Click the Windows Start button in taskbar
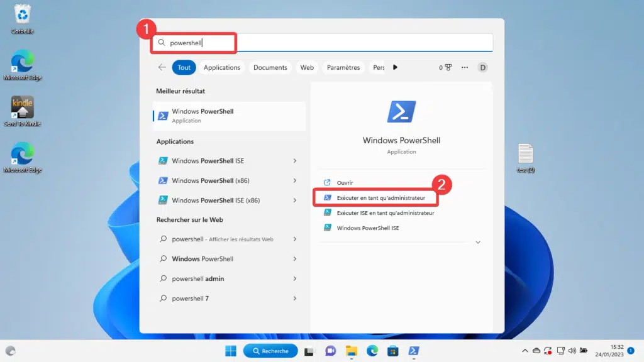The height and width of the screenshot is (362, 644). pyautogui.click(x=231, y=351)
